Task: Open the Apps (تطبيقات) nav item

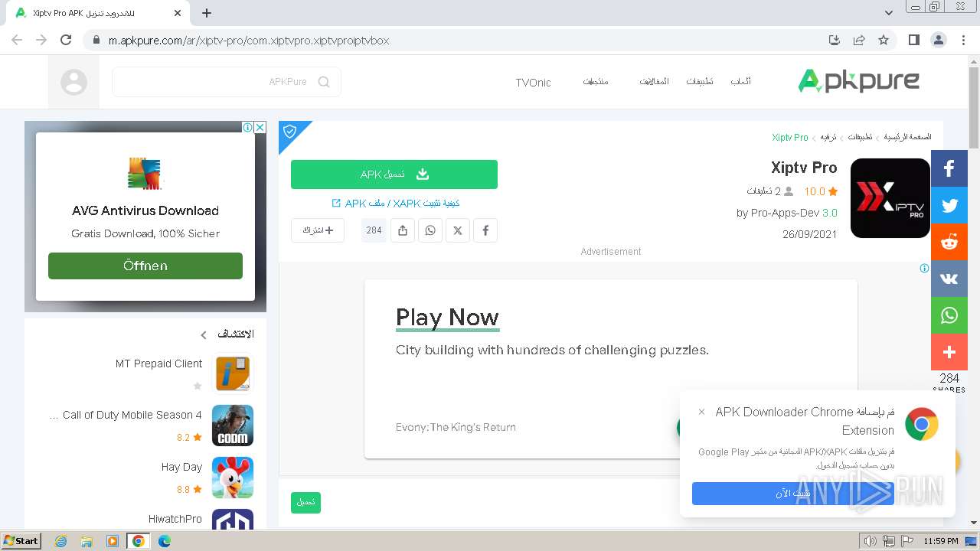Action: [699, 82]
